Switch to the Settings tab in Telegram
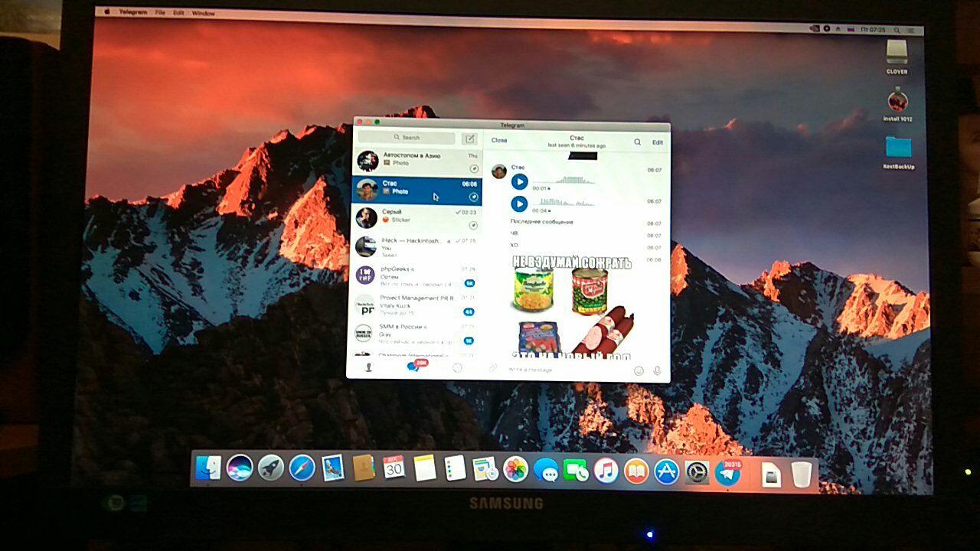The width and height of the screenshot is (980, 551). [457, 368]
